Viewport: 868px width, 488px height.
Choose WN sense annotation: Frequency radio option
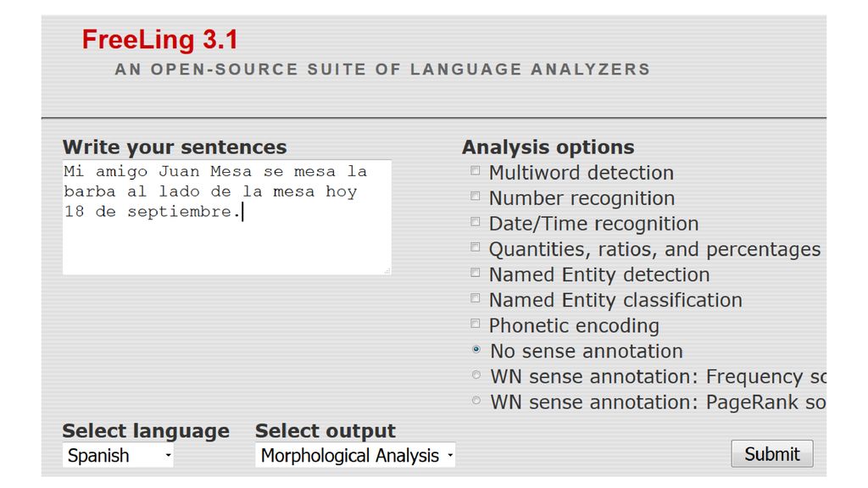pos(476,374)
